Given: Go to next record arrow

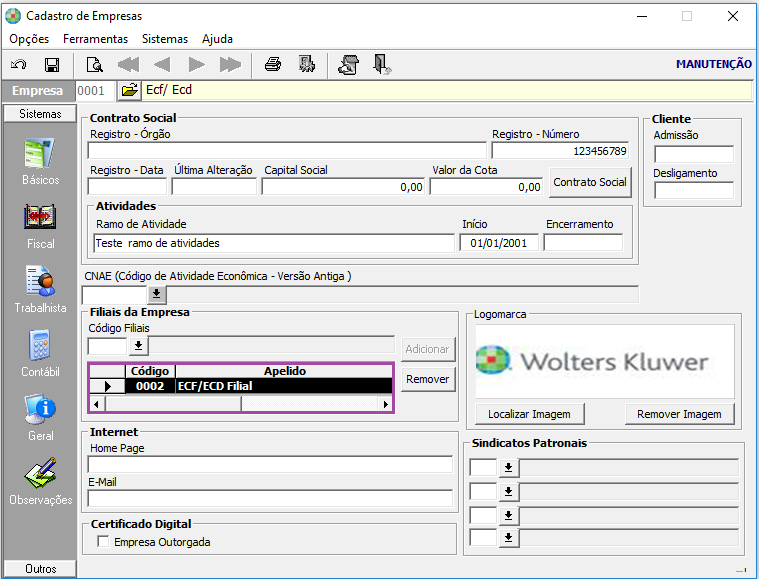Looking at the screenshot, I should tap(197, 64).
